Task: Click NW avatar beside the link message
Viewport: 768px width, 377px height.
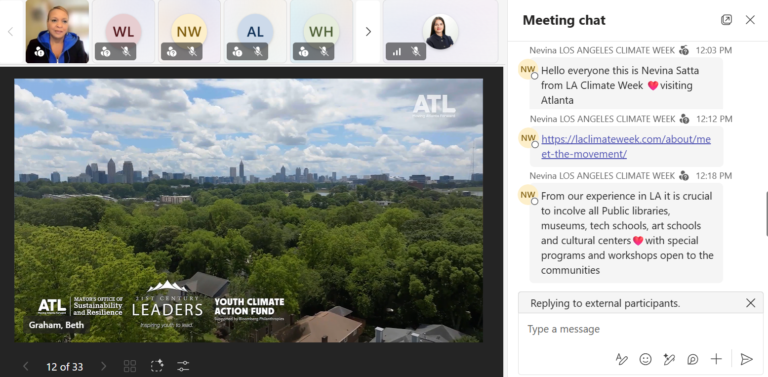Action: [x=528, y=138]
